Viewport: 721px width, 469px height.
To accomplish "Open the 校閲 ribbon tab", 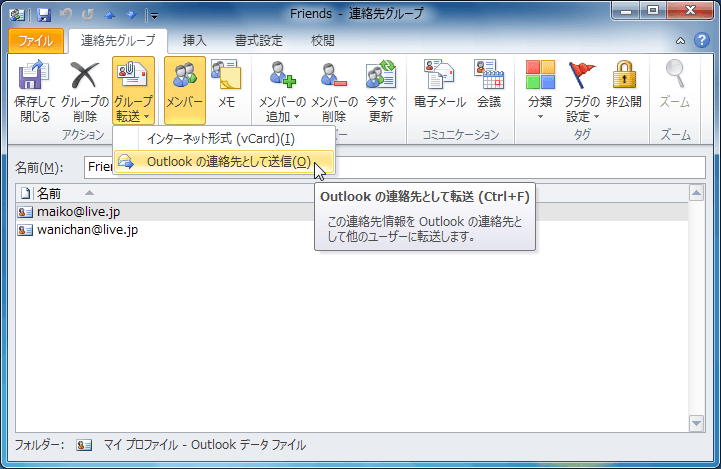I will pos(323,40).
